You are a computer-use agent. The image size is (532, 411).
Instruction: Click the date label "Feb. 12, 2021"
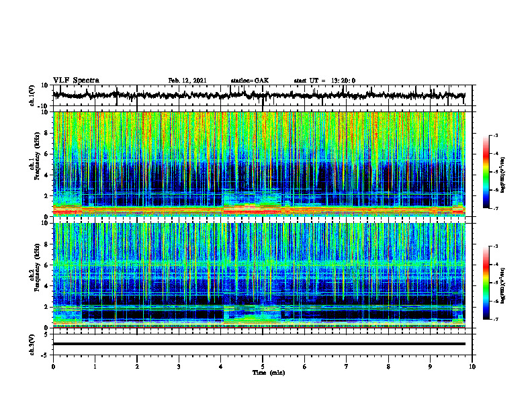(187, 81)
